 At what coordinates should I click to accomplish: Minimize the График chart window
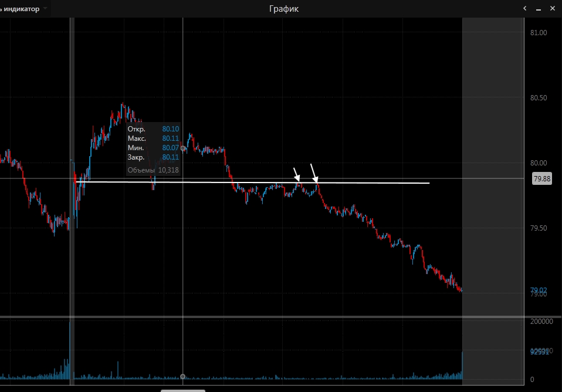539,9
